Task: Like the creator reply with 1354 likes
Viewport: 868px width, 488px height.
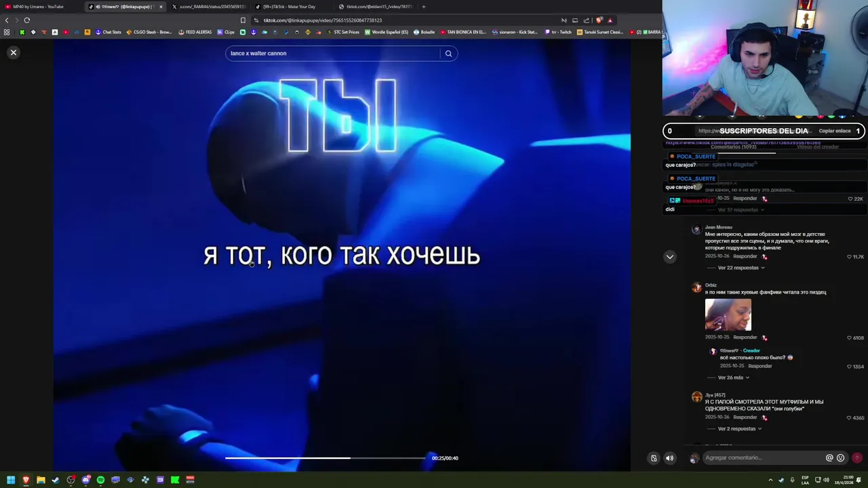Action: point(850,367)
